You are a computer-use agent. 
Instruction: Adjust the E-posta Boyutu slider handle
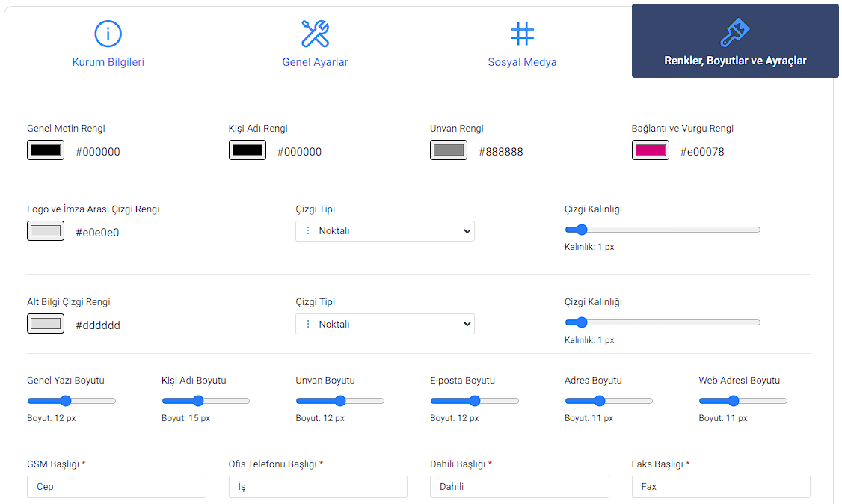(x=475, y=401)
